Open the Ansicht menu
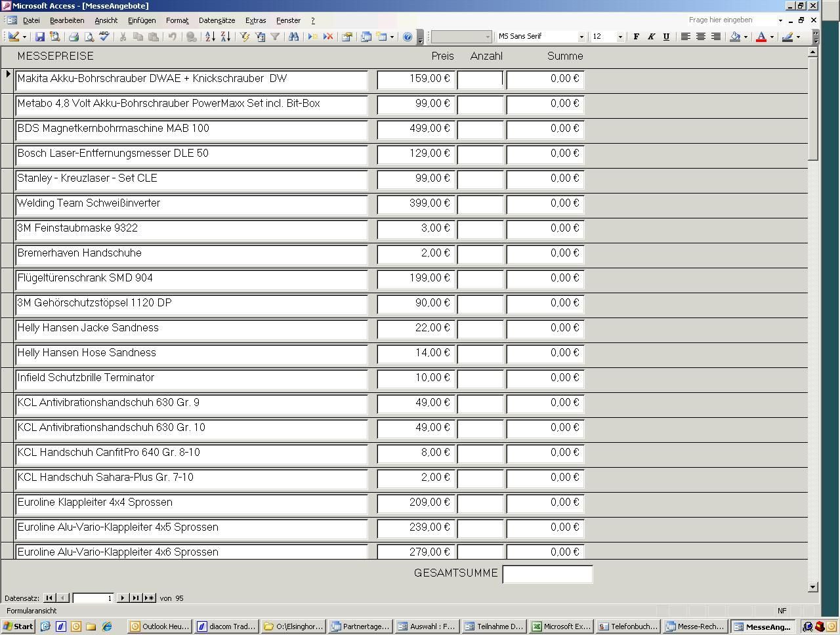Viewport: 840px width, 635px height. tap(106, 20)
